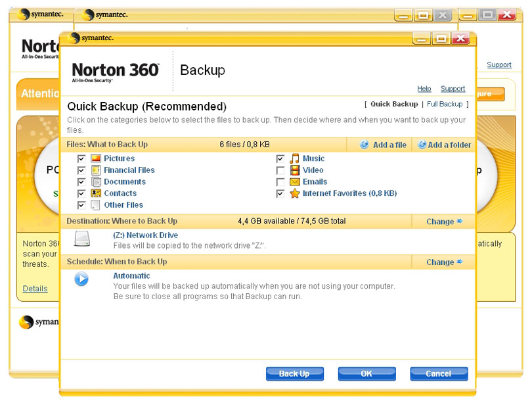
Task: Click Add a folder
Action: 449,145
